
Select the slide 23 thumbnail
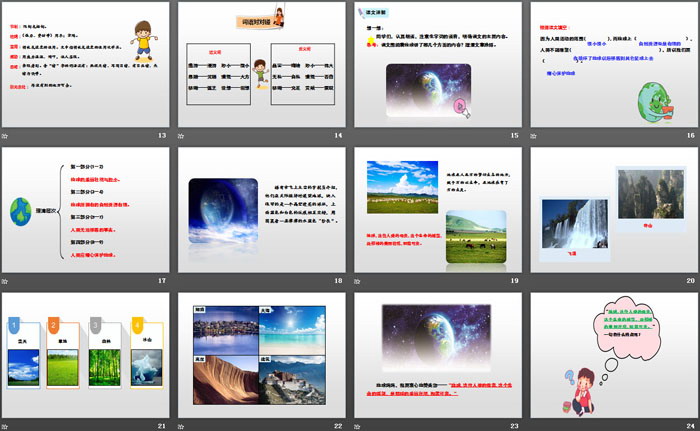(x=438, y=355)
